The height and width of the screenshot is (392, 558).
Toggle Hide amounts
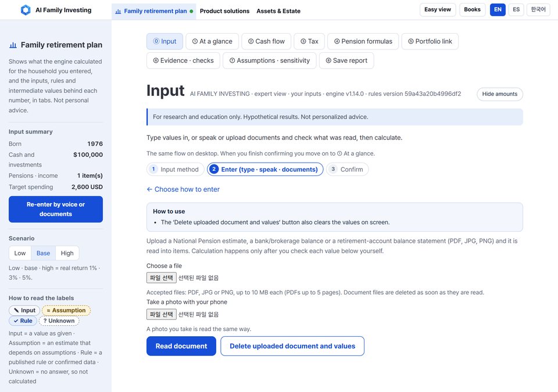500,94
